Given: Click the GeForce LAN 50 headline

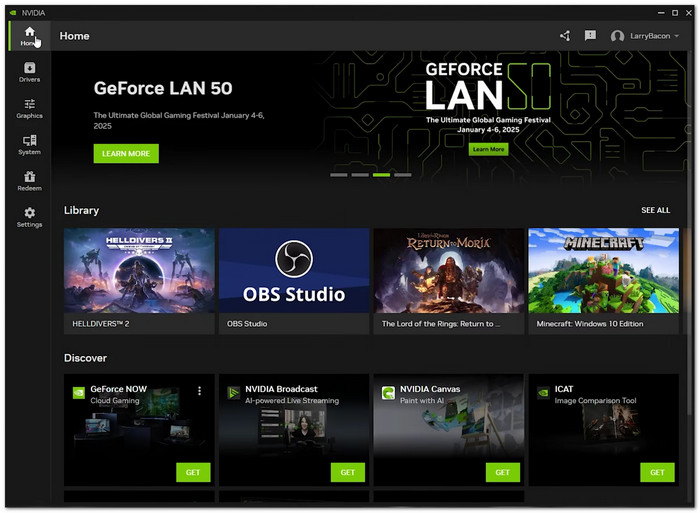Looking at the screenshot, I should tap(163, 88).
